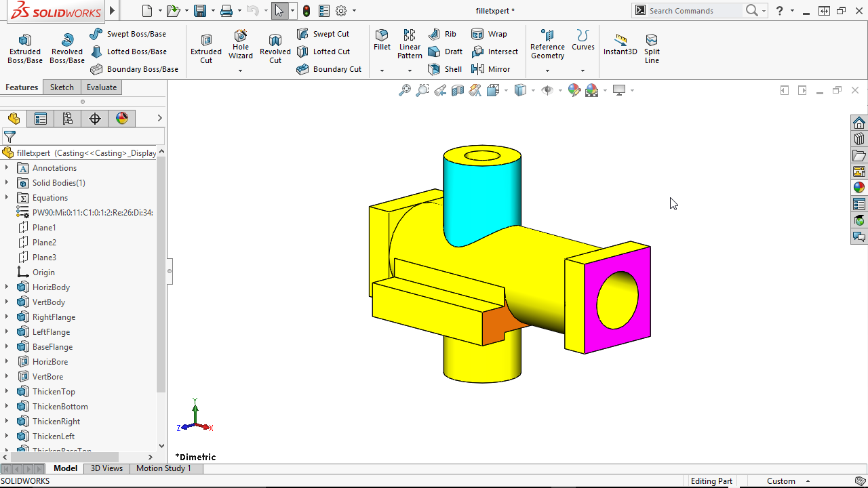The image size is (868, 488).
Task: Expand the HorizBody feature node
Action: 8,287
